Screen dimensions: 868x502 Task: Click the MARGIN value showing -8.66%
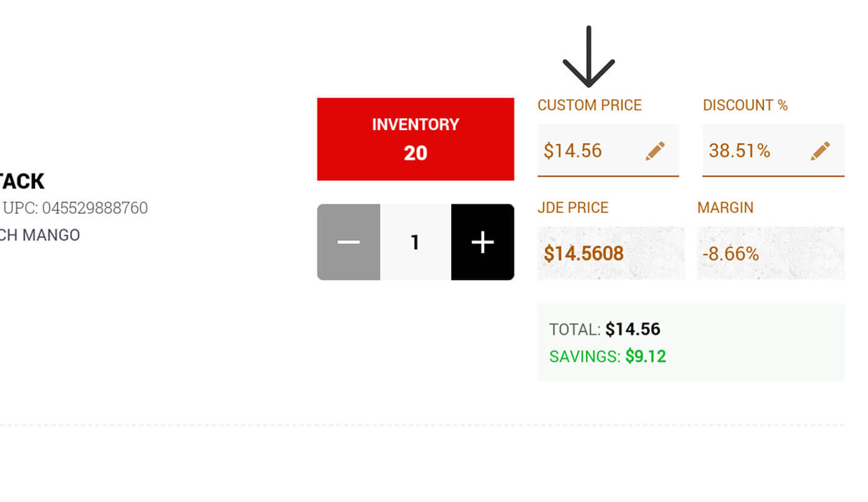coord(731,253)
